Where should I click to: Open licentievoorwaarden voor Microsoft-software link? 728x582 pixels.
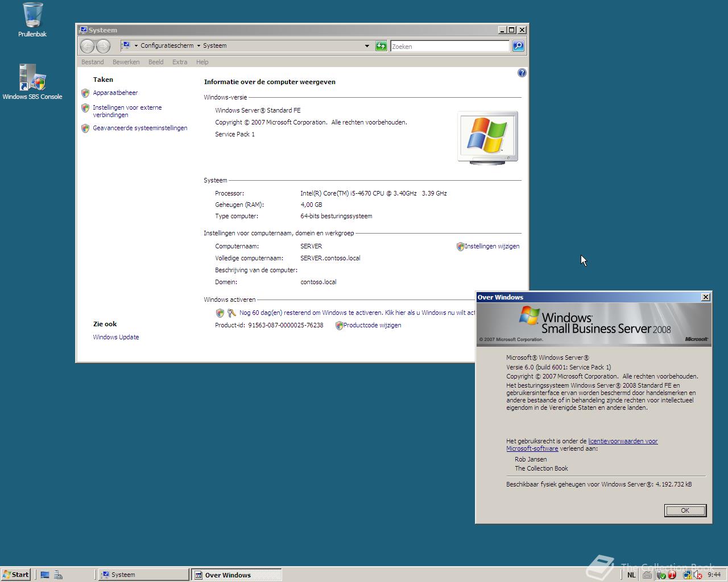(582, 444)
